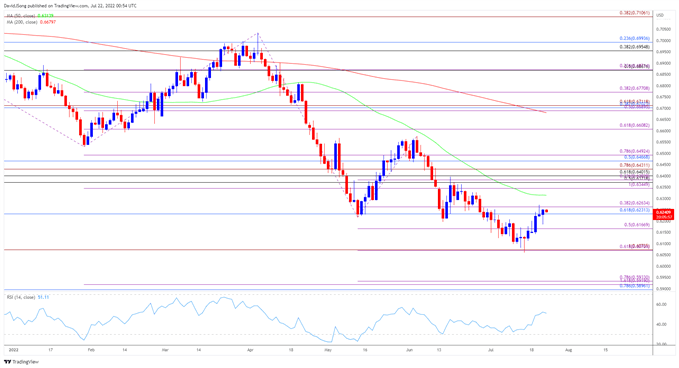The height and width of the screenshot is (368, 679).
Task: Click the Feb label on time axis
Action: [91, 349]
